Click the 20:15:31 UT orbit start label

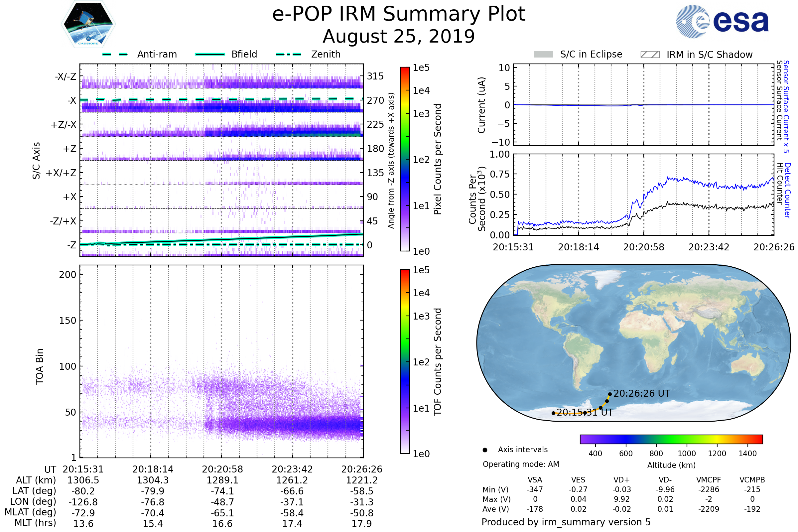point(585,413)
